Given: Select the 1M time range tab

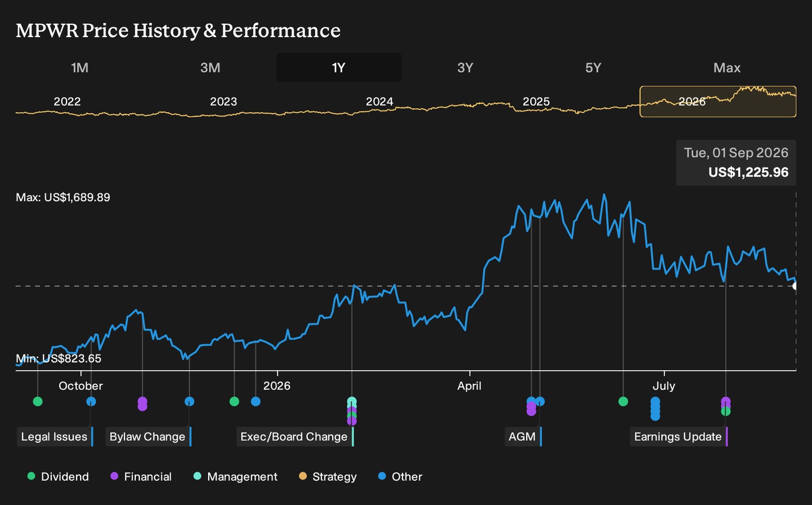Looking at the screenshot, I should point(80,68).
